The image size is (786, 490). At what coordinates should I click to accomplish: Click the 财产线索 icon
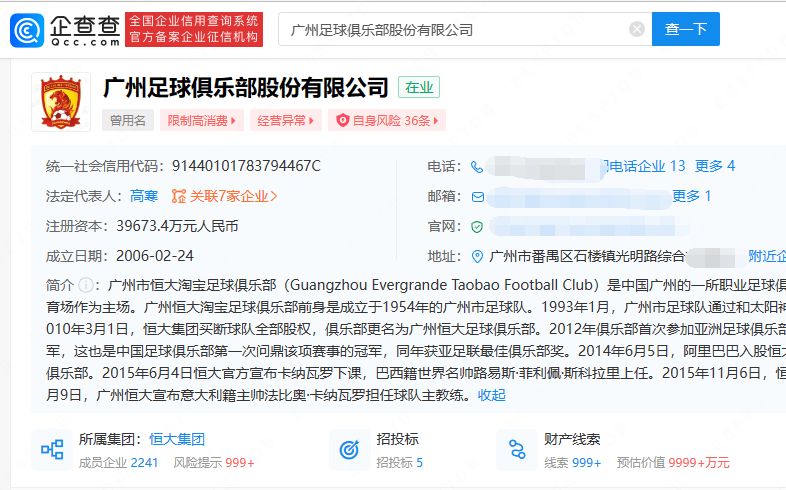pyautogui.click(x=516, y=449)
